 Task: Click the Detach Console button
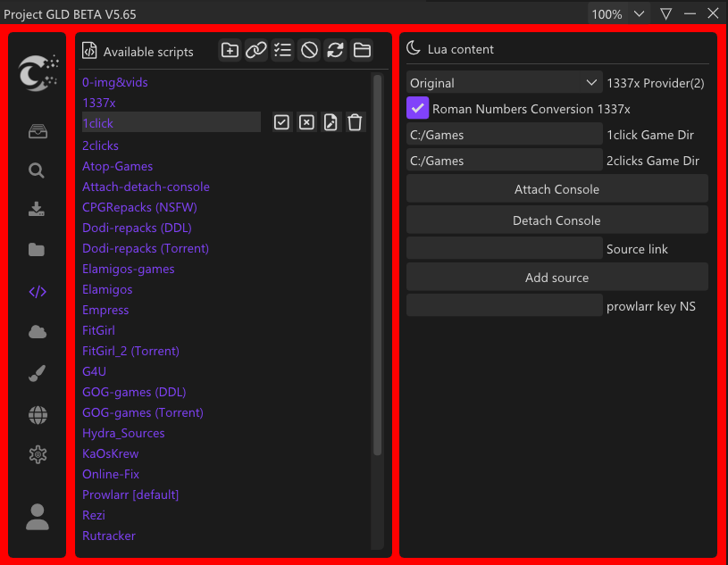pos(556,220)
